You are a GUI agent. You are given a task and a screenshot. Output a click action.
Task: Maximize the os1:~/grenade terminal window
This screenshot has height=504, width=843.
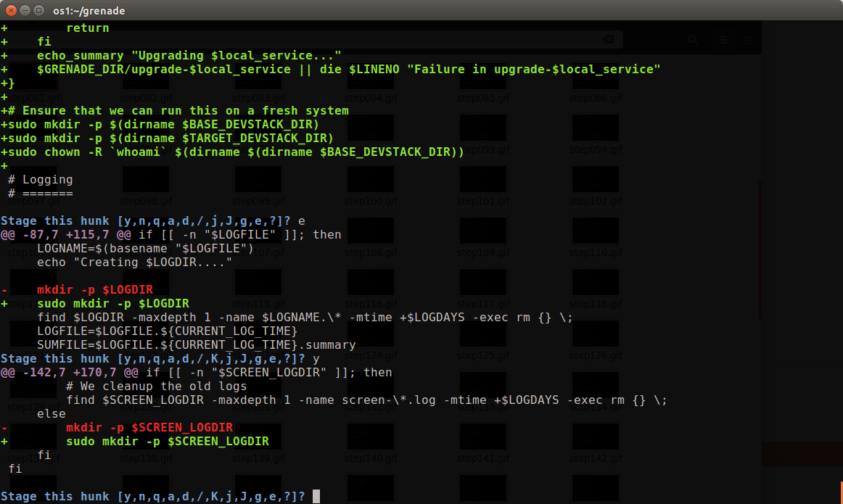pos(38,10)
